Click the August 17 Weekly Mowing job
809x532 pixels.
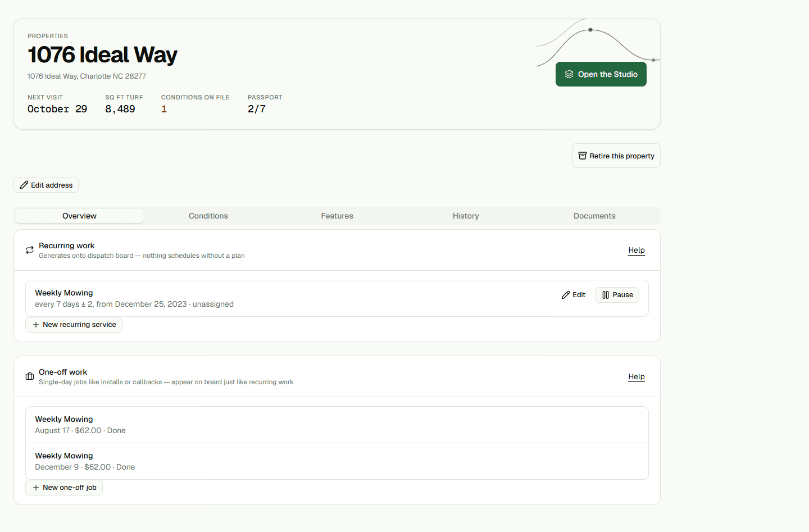tap(337, 425)
